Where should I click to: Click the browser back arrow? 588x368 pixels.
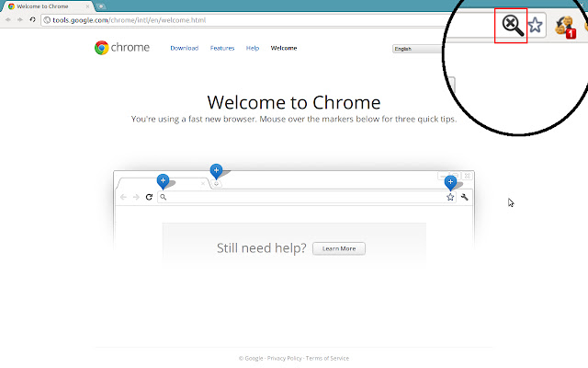pyautogui.click(x=8, y=19)
